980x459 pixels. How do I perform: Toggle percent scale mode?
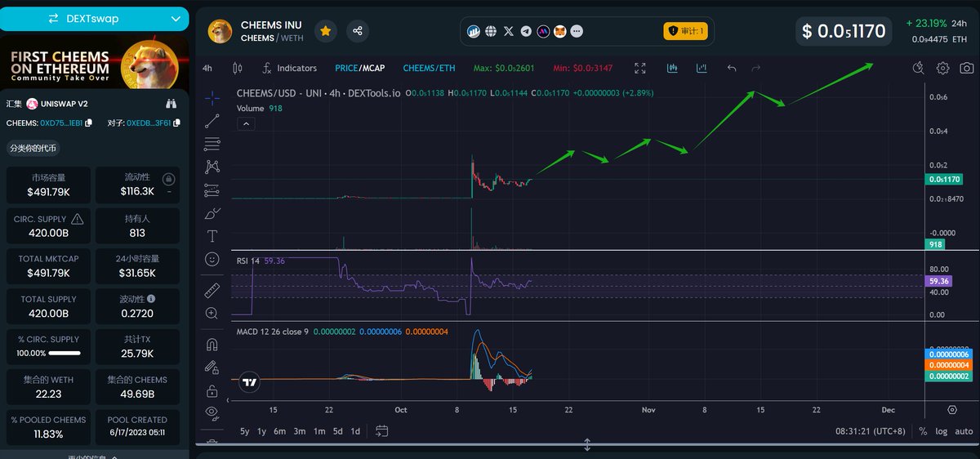pyautogui.click(x=923, y=430)
